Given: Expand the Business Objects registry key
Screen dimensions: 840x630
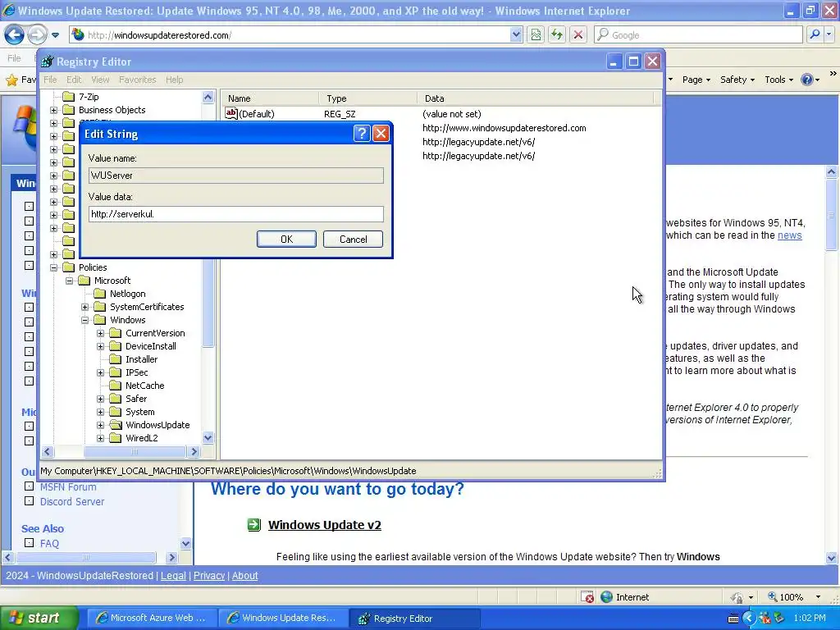Looking at the screenshot, I should tap(53, 111).
